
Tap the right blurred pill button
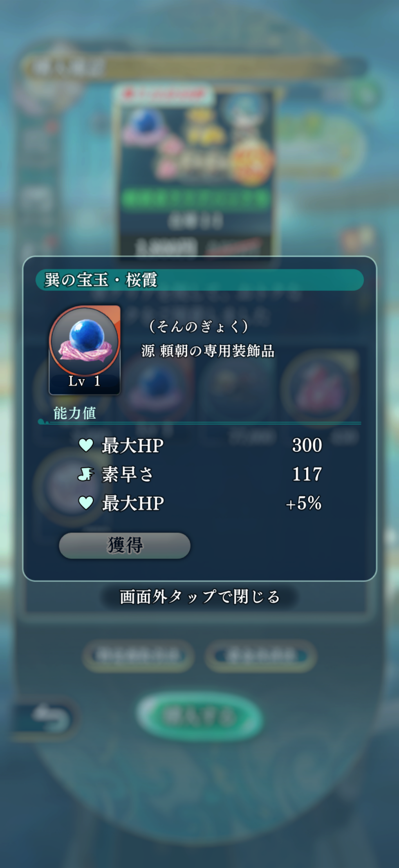click(261, 656)
